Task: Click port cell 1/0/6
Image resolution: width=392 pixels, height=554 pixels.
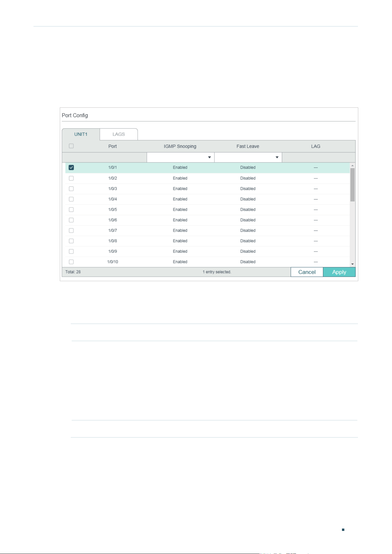Action: tap(113, 220)
